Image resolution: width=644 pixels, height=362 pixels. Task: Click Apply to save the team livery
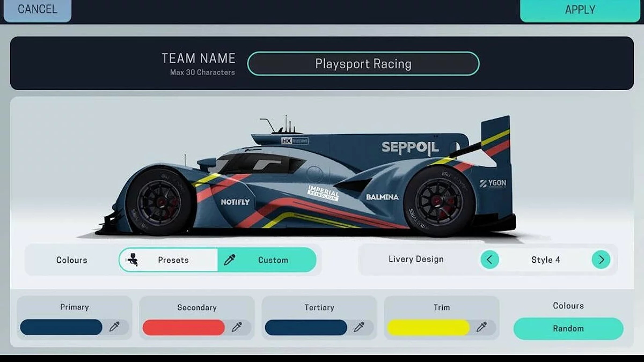580,9
